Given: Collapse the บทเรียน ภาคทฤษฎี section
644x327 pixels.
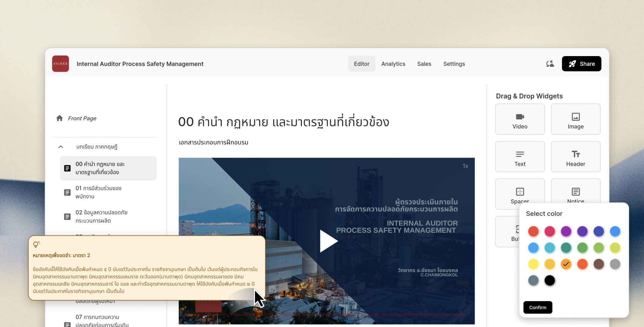Looking at the screenshot, I should pyautogui.click(x=61, y=147).
